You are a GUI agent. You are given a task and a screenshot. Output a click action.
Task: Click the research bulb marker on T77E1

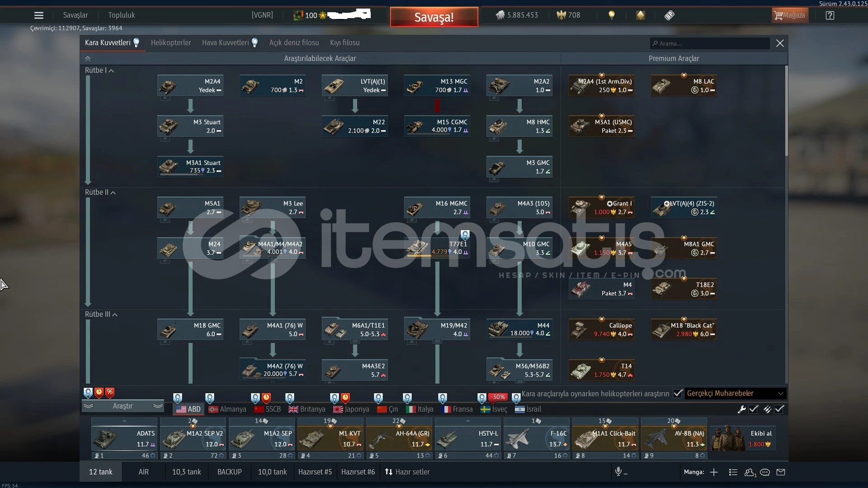coord(465,235)
